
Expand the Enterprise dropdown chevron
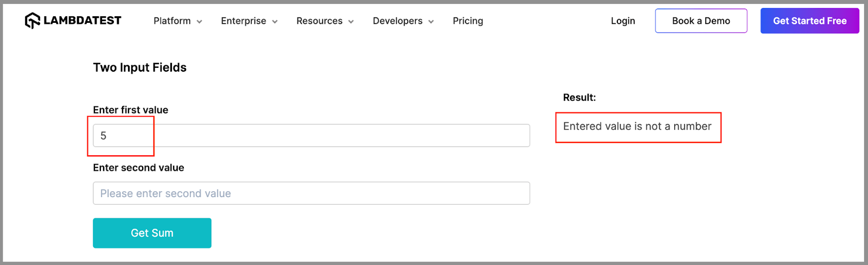click(275, 22)
